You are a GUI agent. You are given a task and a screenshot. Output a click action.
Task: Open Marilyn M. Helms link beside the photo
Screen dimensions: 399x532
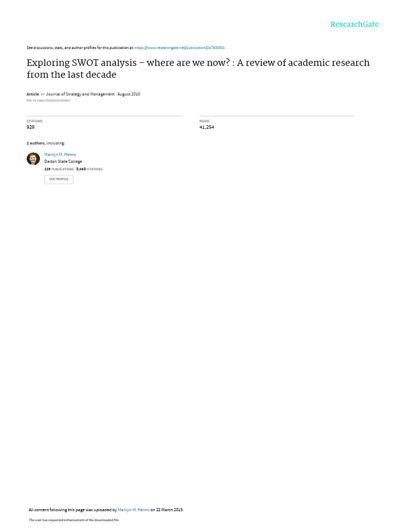60,154
